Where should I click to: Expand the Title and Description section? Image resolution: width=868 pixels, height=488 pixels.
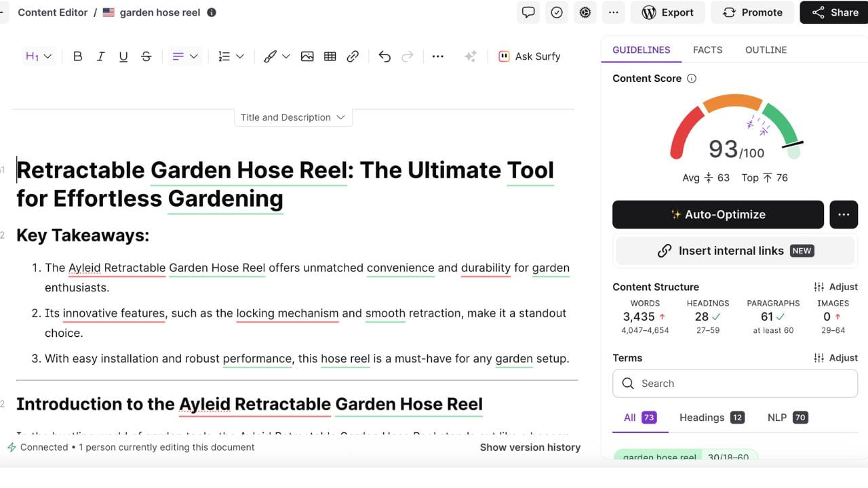292,117
